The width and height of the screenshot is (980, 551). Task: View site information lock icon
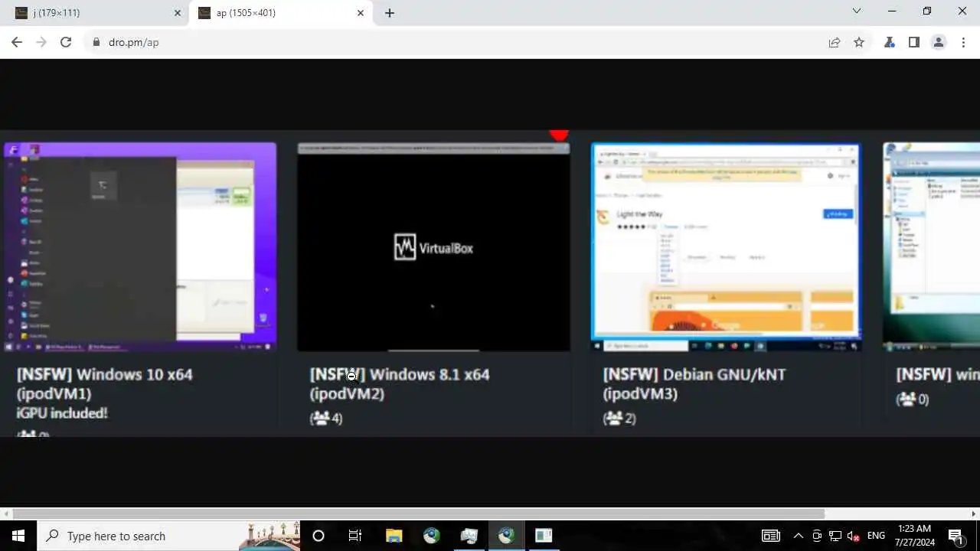pyautogui.click(x=96, y=42)
